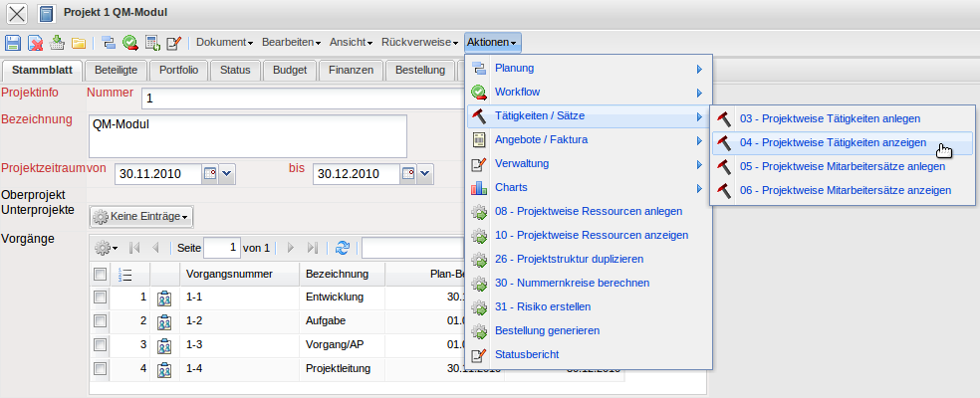
Task: Click the save (floppy disk) toolbar icon
Action: tap(14, 43)
